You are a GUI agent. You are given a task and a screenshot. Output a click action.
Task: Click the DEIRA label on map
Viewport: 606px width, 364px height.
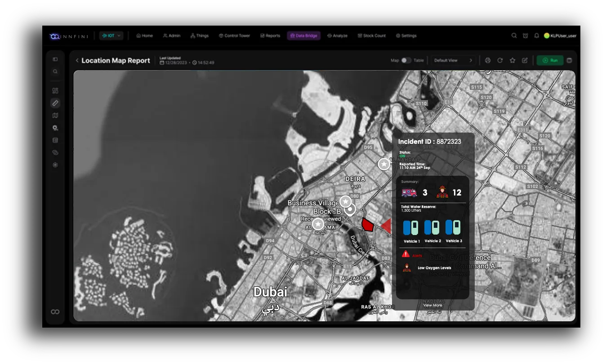(355, 179)
